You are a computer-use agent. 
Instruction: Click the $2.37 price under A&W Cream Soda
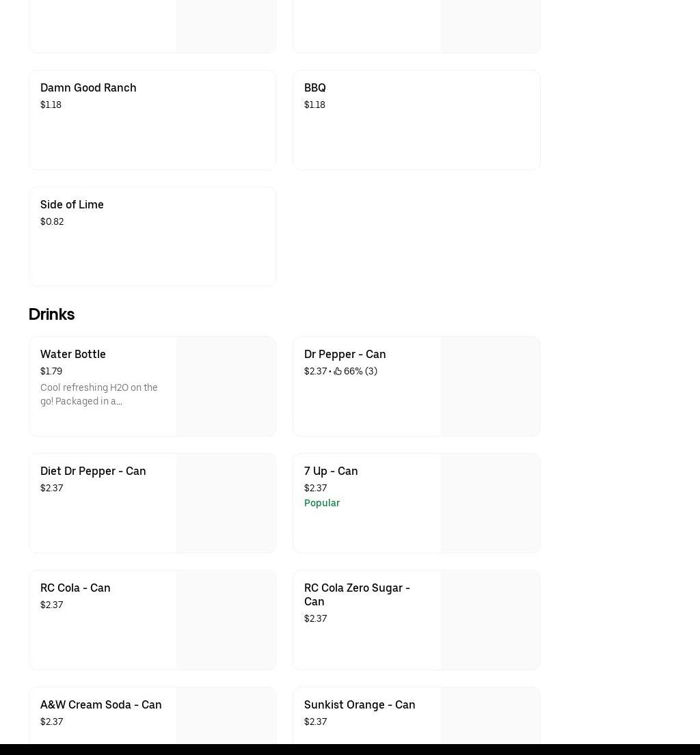51,722
